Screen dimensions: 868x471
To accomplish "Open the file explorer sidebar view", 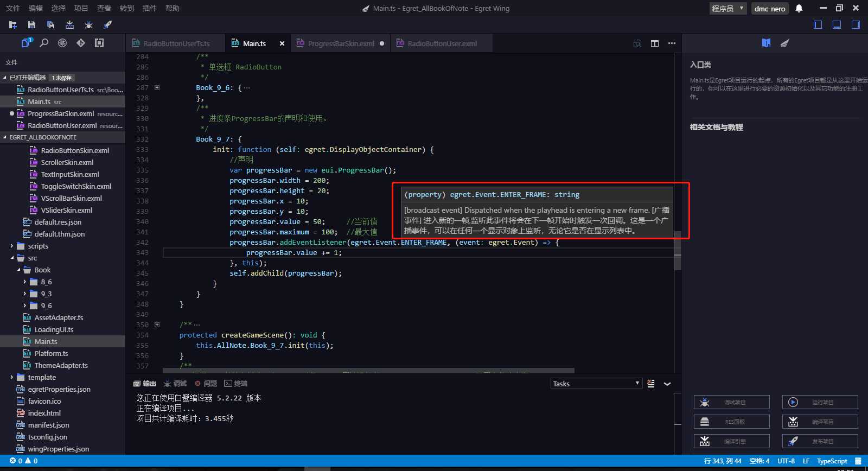I will (27, 43).
